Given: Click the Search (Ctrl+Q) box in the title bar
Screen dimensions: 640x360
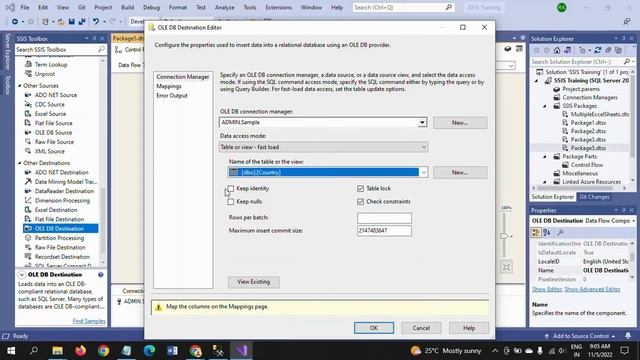Looking at the screenshot, I should [403, 7].
